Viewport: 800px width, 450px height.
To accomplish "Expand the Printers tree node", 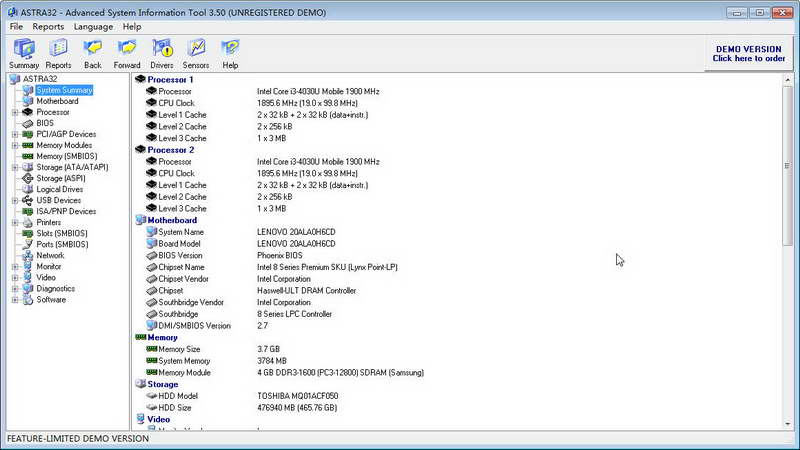I will click(15, 222).
